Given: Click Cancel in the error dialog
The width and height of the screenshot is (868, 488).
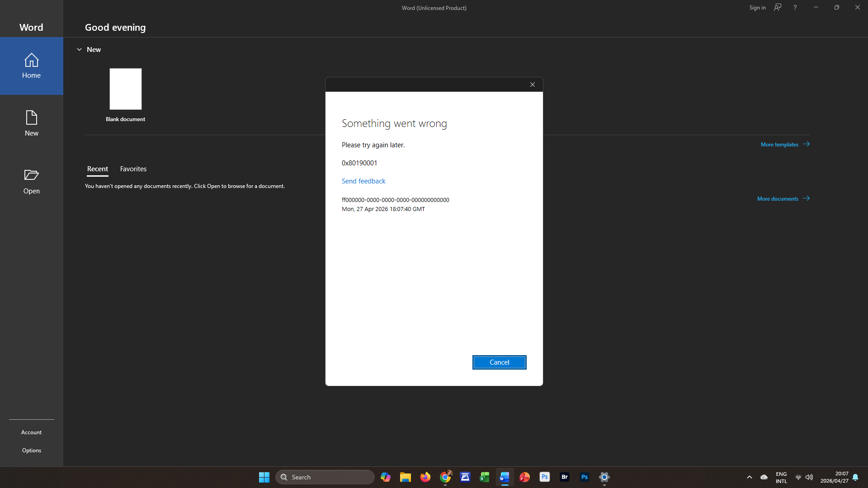Looking at the screenshot, I should coord(500,362).
